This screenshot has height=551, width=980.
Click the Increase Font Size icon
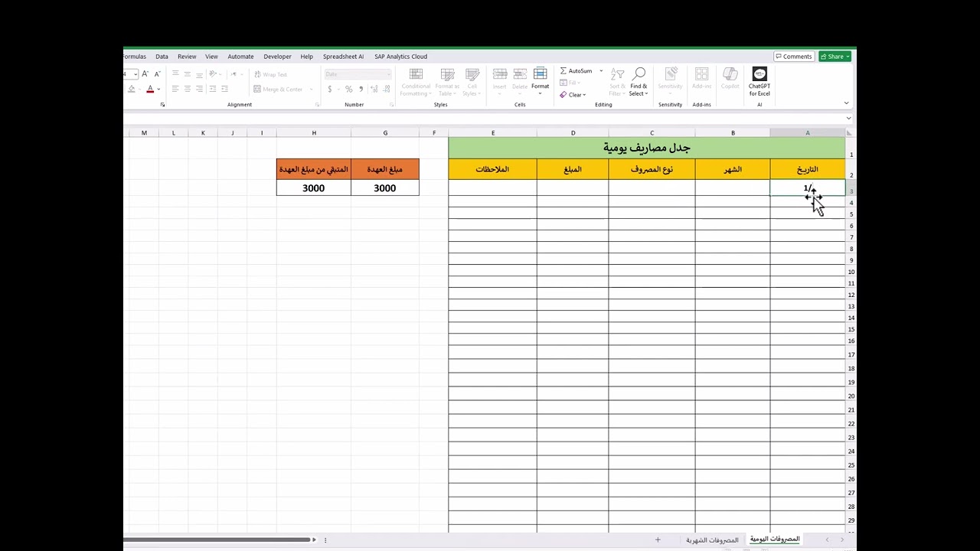click(x=145, y=74)
